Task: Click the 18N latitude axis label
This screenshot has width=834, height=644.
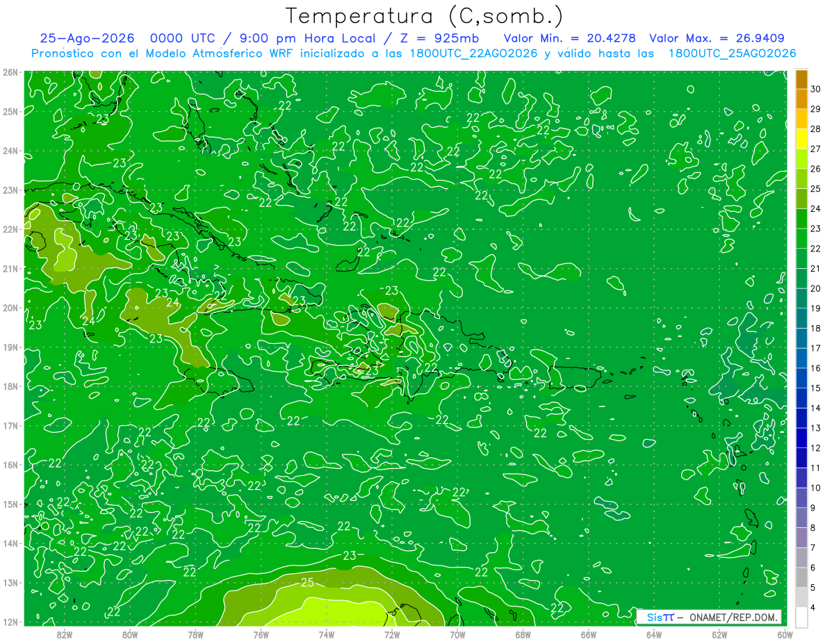Action: tap(10, 386)
